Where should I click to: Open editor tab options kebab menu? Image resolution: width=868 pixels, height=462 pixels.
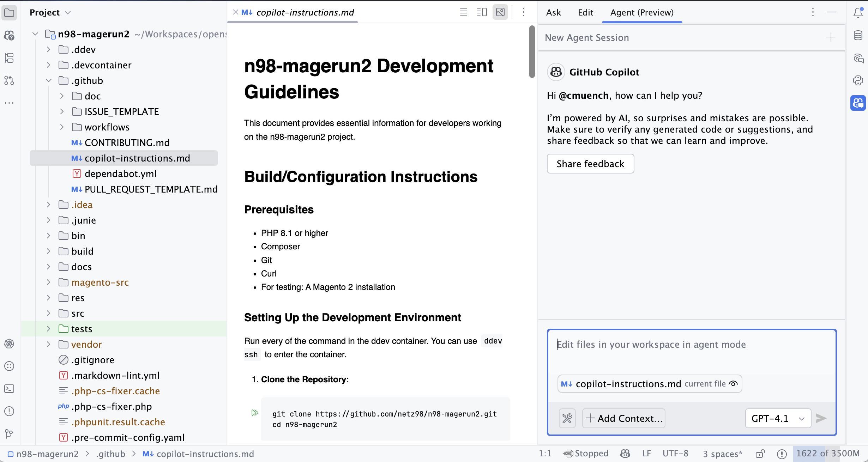click(x=524, y=12)
